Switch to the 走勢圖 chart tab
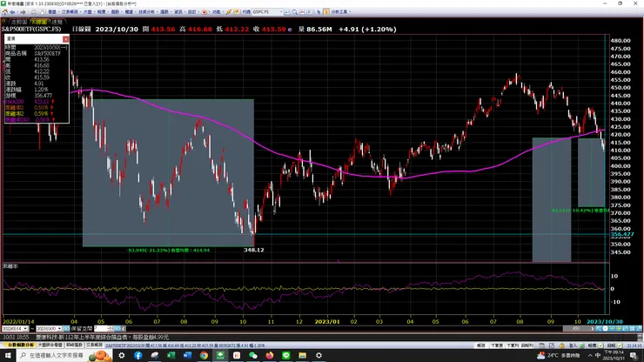Image resolution: width=644 pixels, height=362 pixels. (19, 22)
